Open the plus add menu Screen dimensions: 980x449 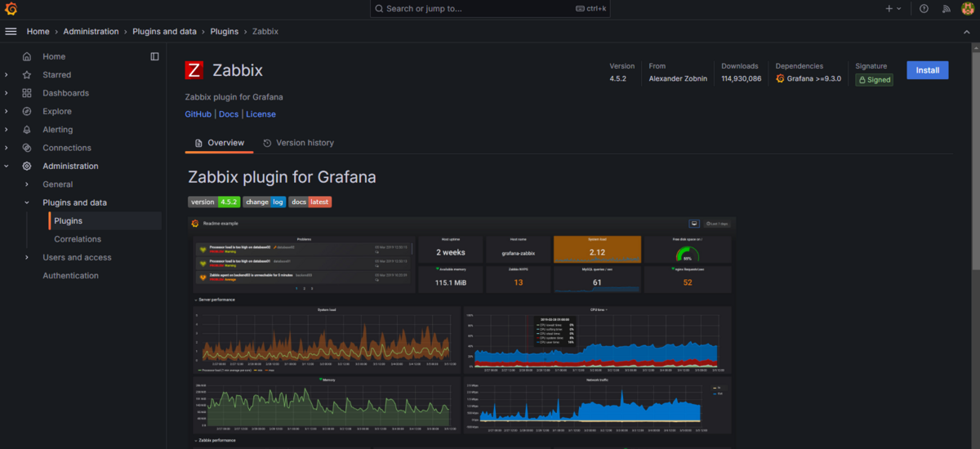coord(893,8)
